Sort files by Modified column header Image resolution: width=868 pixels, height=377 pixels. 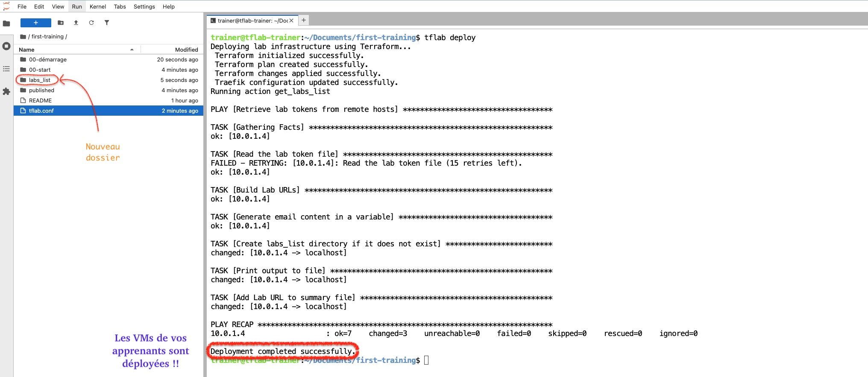186,50
